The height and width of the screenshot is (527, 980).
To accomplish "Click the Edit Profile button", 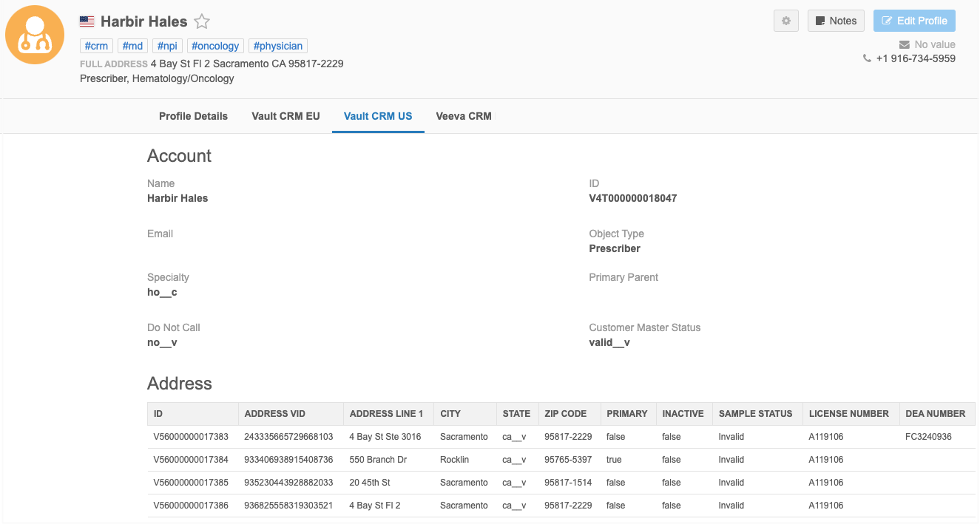I will click(914, 21).
